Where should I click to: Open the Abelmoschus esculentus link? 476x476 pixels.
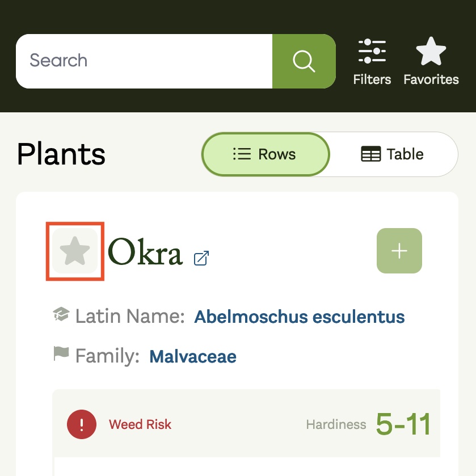coord(300,317)
